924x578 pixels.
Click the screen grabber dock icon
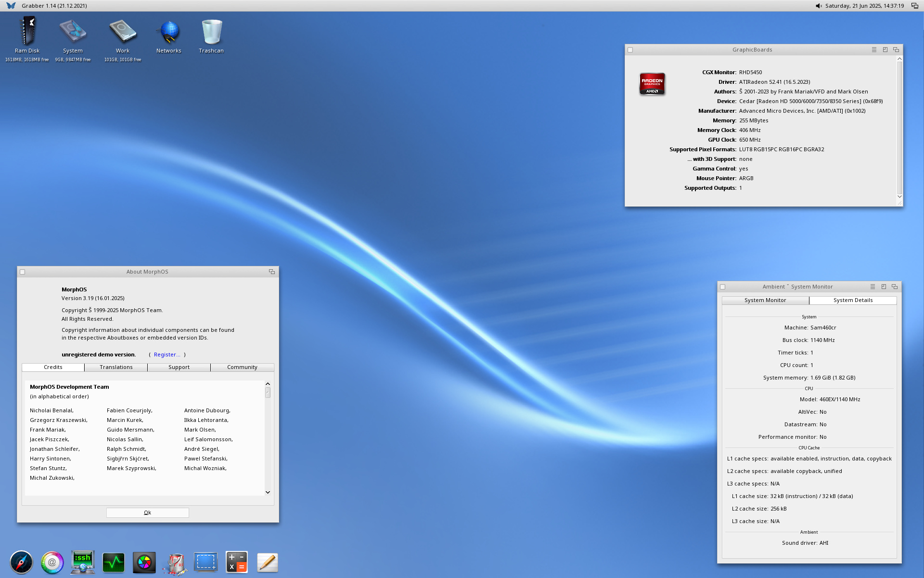click(205, 562)
